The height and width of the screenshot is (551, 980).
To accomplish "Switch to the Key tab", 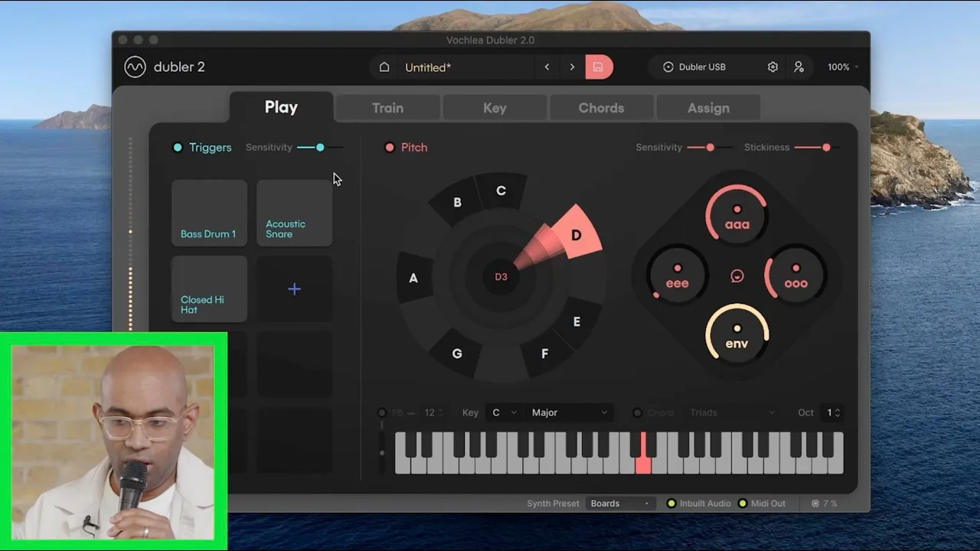I will coord(495,108).
